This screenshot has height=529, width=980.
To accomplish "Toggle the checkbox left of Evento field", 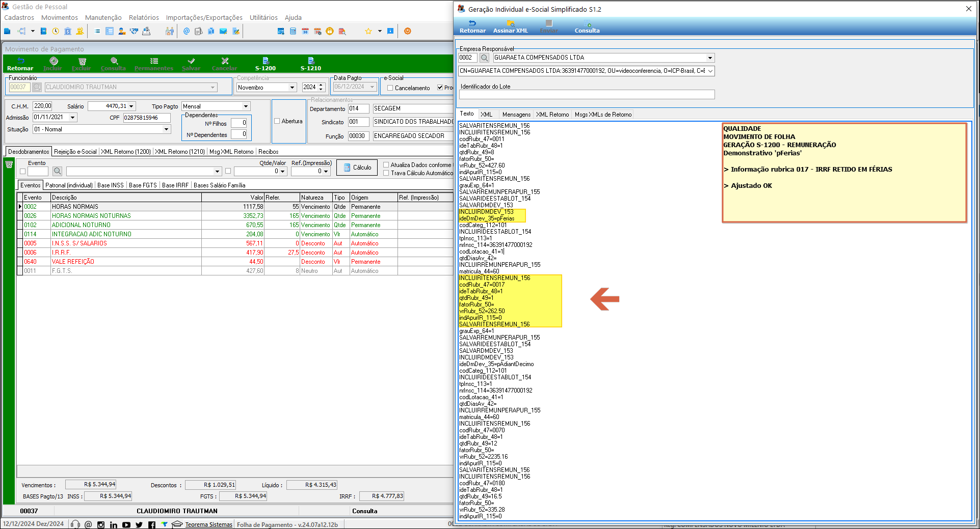I will click(x=22, y=171).
